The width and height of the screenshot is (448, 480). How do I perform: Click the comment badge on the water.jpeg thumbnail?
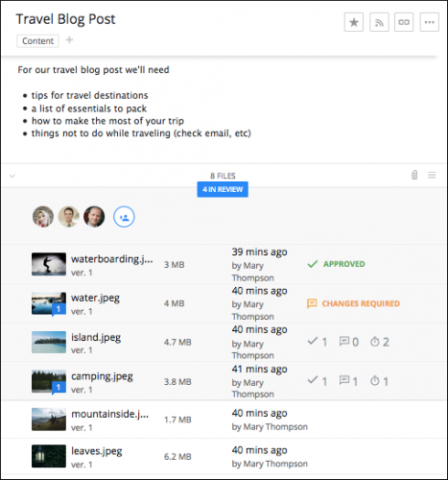(x=59, y=309)
